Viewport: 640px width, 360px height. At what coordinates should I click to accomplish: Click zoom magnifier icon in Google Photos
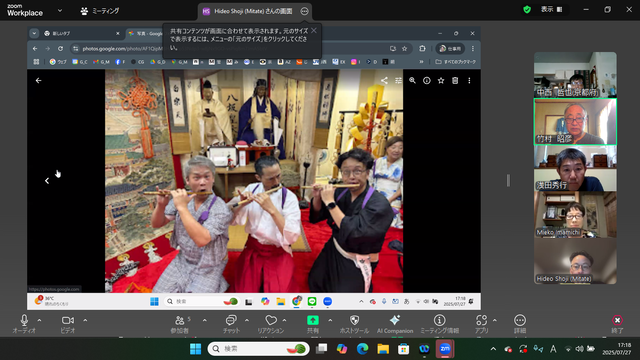[x=412, y=80]
